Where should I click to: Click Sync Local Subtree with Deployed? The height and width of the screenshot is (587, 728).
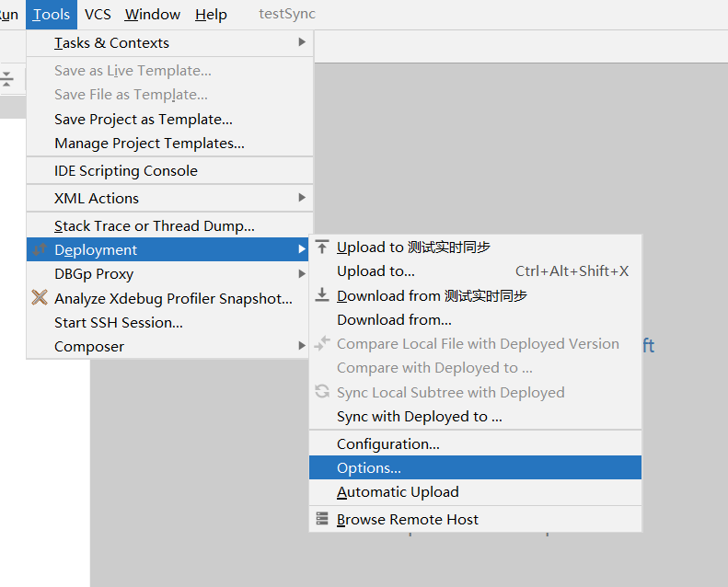[x=476, y=392]
